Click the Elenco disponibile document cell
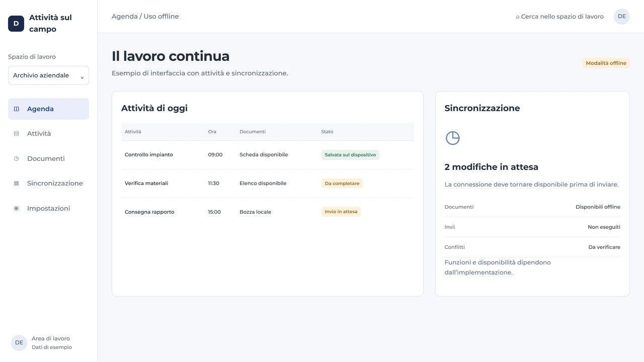This screenshot has height=362, width=644. (263, 184)
